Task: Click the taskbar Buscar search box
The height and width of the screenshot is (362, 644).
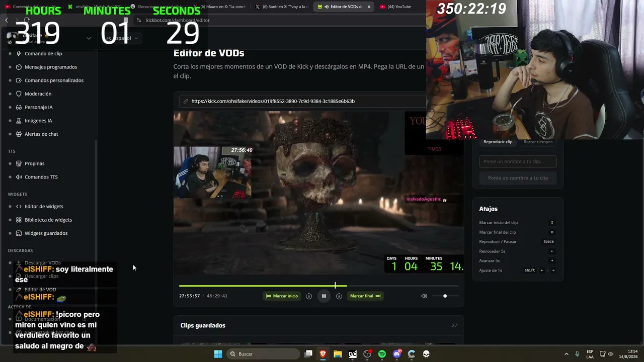Action: (263, 354)
